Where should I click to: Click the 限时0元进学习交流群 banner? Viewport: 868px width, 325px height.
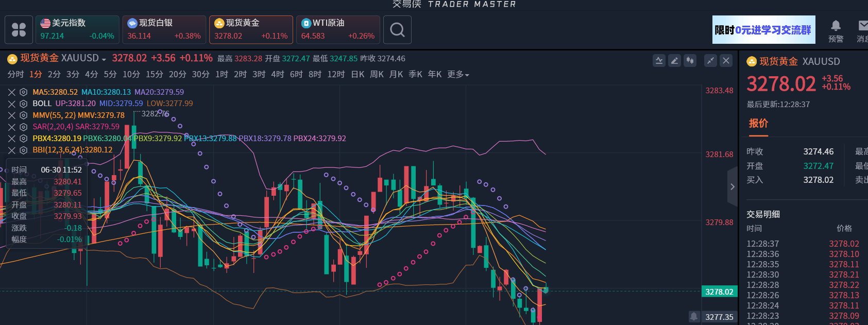click(763, 30)
